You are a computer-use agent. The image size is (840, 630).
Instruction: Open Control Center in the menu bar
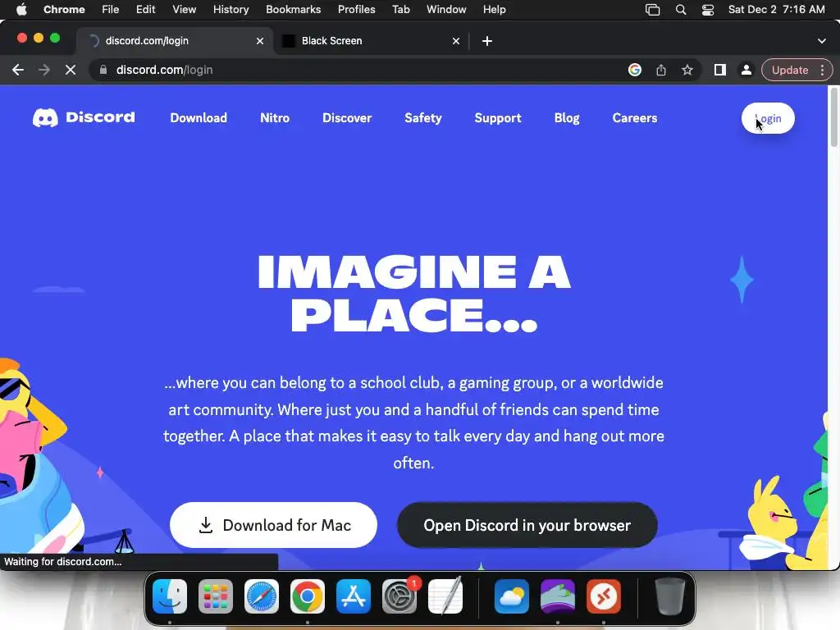pos(708,10)
